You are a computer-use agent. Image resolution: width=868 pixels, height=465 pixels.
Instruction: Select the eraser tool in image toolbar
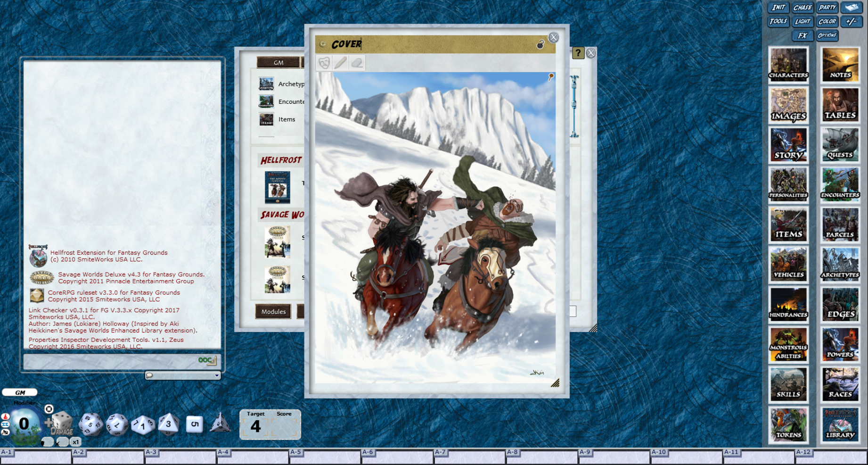pos(357,63)
